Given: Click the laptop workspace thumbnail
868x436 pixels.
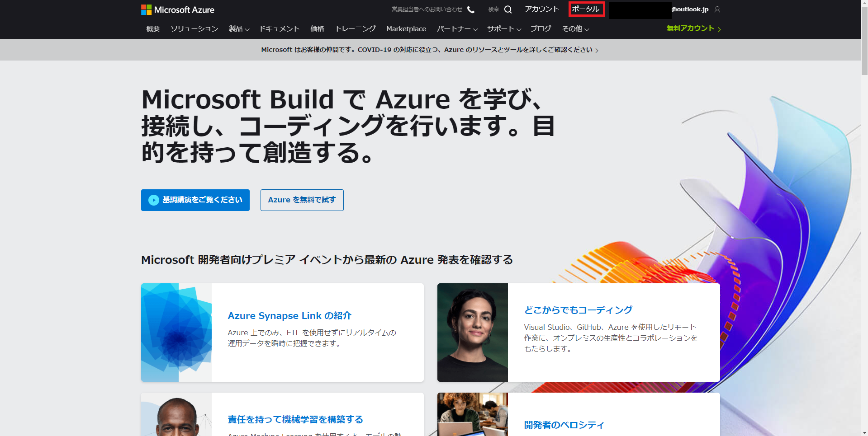Looking at the screenshot, I should [x=473, y=414].
